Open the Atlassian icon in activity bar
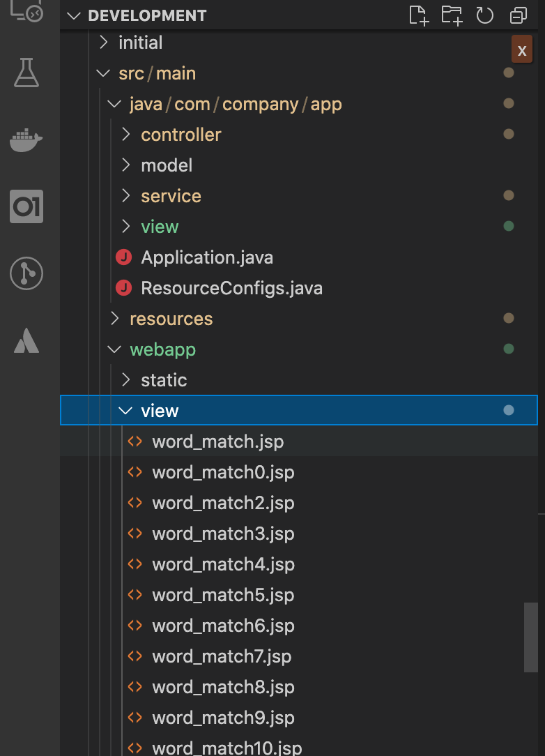The height and width of the screenshot is (756, 545). coord(26,340)
